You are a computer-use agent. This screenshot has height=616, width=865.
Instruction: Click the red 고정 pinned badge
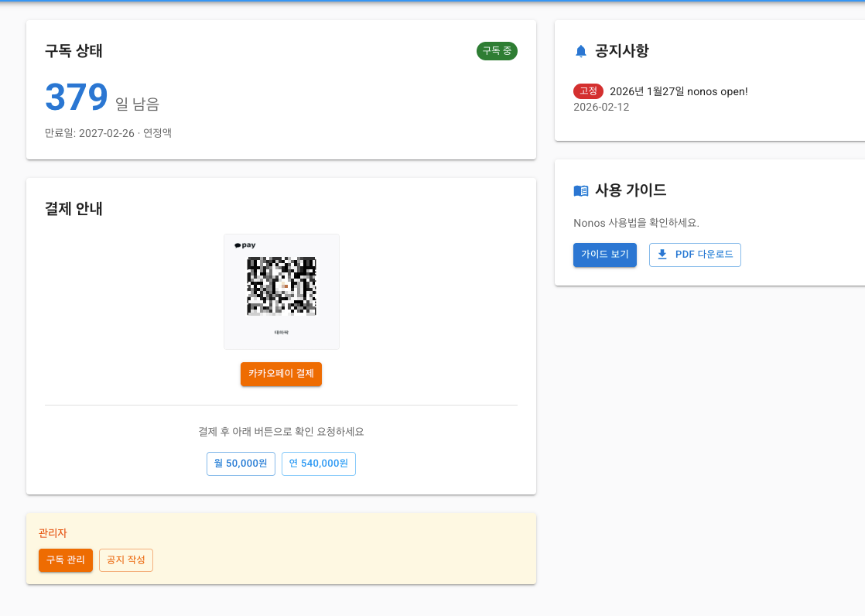tap(588, 91)
